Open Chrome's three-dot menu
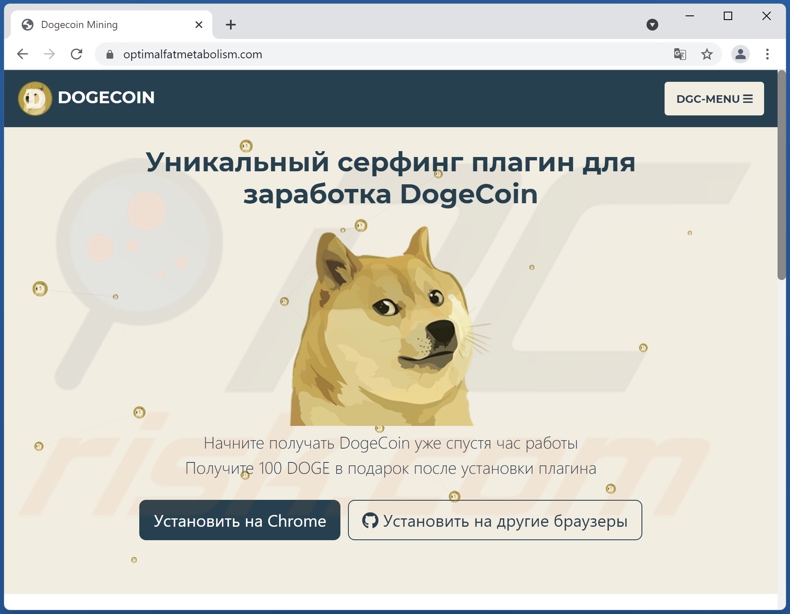Viewport: 790px width, 614px height. pos(767,54)
